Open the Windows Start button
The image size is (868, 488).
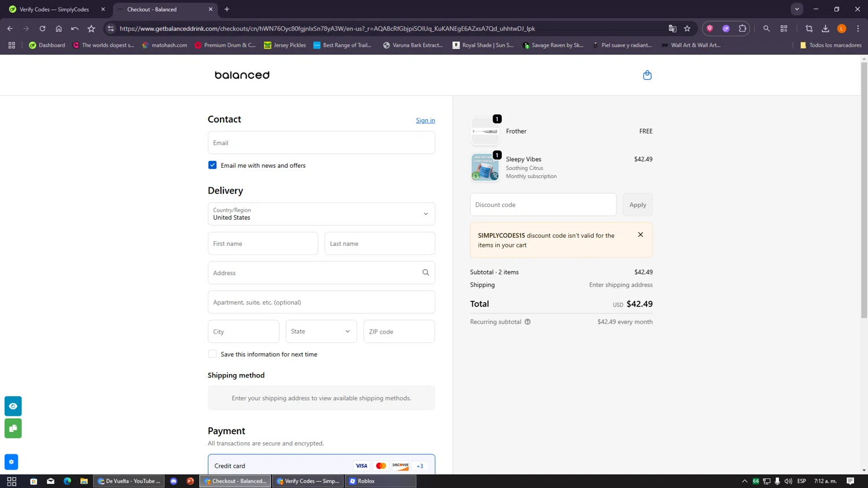(12, 481)
